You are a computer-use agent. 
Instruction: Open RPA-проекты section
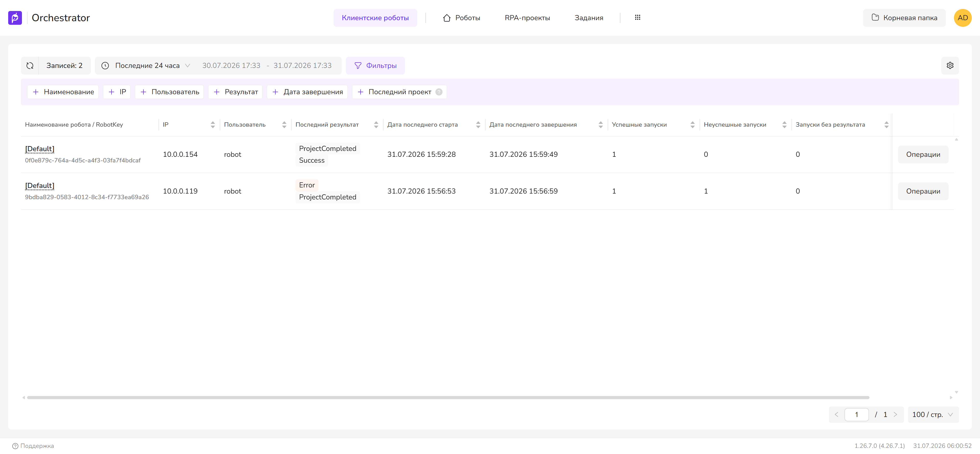[527, 18]
